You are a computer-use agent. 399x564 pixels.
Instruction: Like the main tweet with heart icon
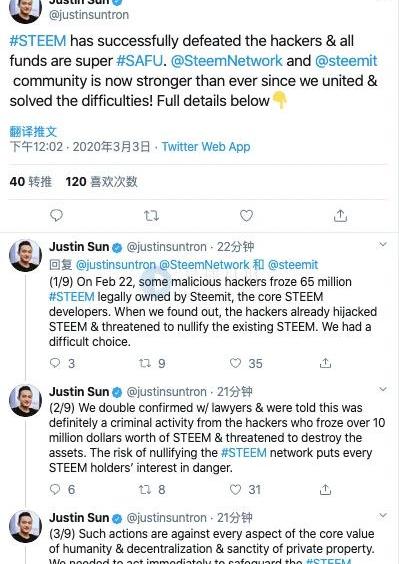(x=246, y=215)
